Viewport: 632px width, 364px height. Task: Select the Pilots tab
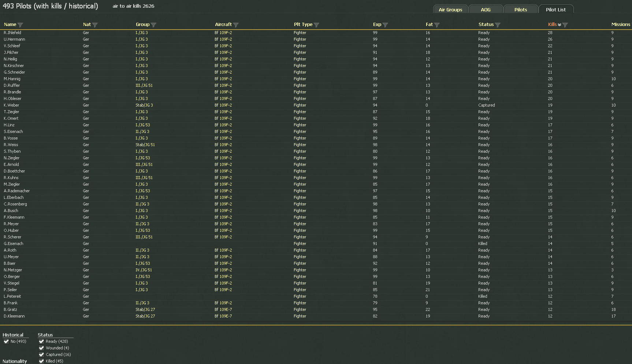pos(520,10)
